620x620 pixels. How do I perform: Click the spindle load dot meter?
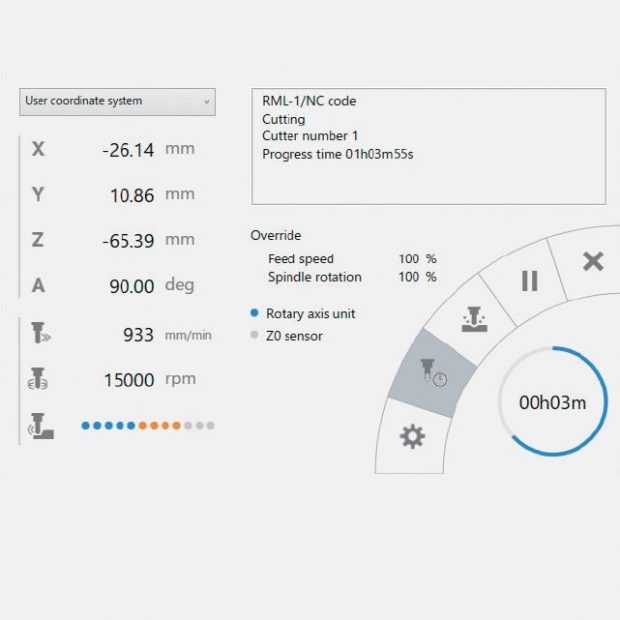(147, 425)
